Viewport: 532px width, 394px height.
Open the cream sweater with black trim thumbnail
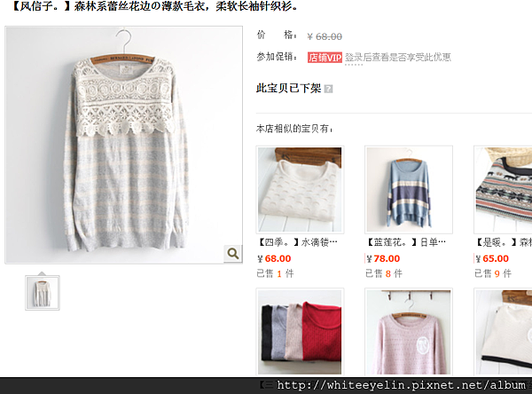(x=503, y=332)
